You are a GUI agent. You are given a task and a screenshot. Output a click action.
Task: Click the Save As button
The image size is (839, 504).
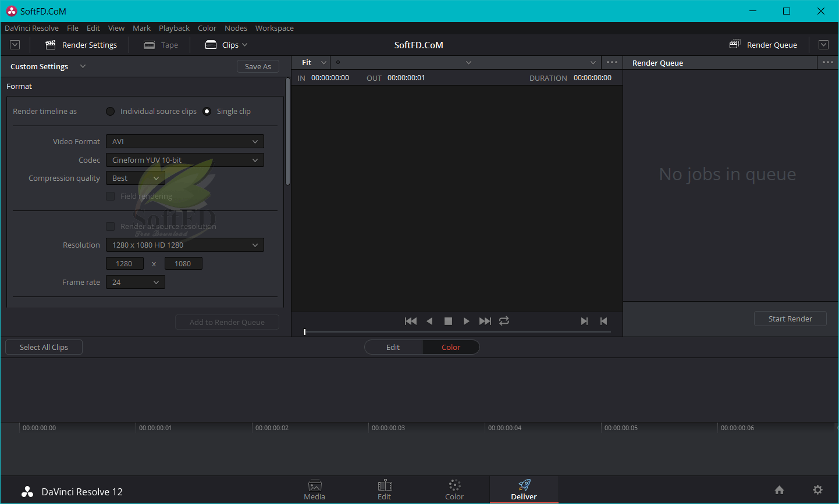click(258, 66)
